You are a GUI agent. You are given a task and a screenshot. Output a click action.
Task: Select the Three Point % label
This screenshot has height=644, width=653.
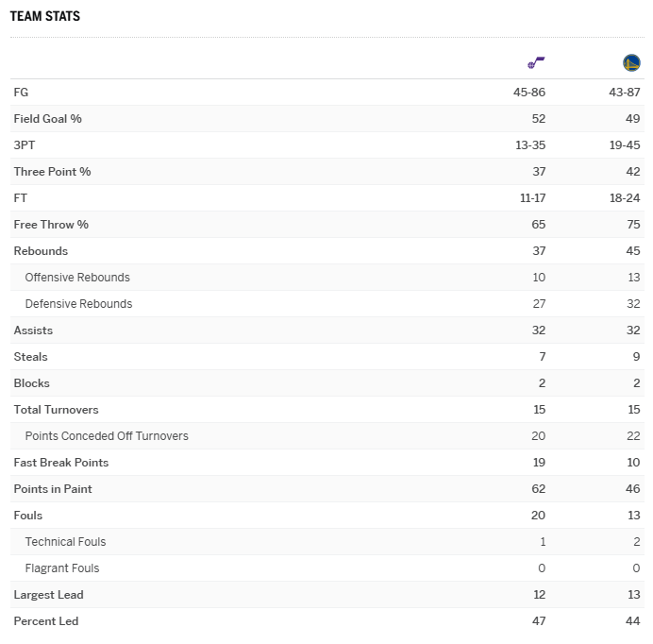[x=52, y=172]
